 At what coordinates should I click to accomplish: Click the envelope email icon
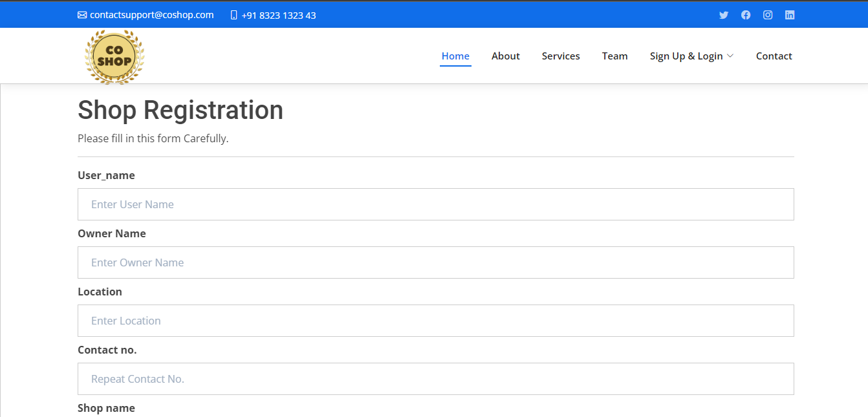click(82, 15)
